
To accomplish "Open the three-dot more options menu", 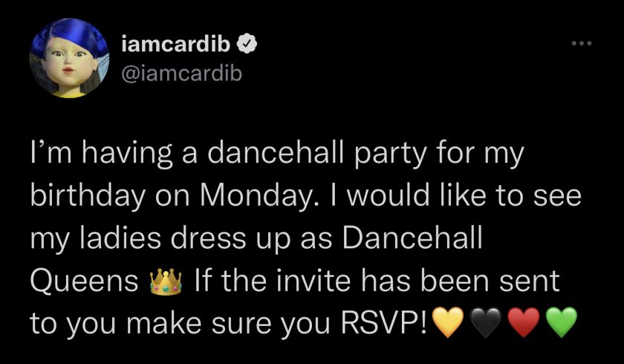I will coord(582,43).
